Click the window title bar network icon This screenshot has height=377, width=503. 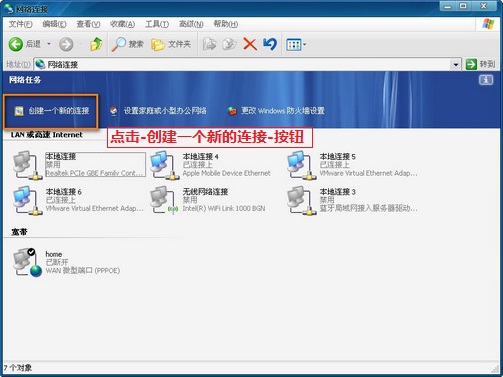click(x=9, y=9)
